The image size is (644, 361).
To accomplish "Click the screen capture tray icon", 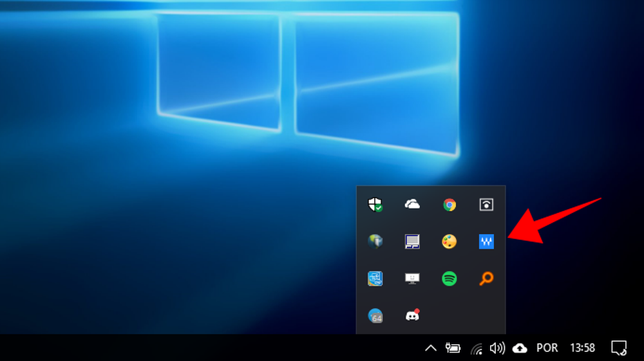I will point(486,204).
